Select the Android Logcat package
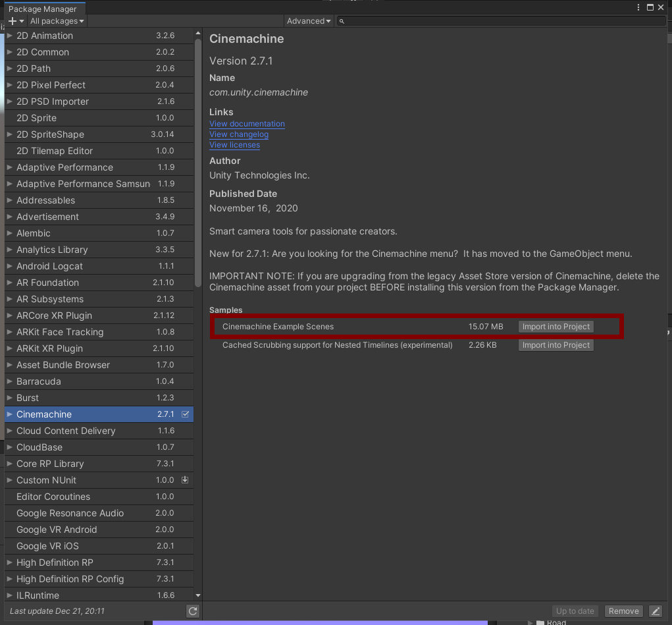 [99, 266]
